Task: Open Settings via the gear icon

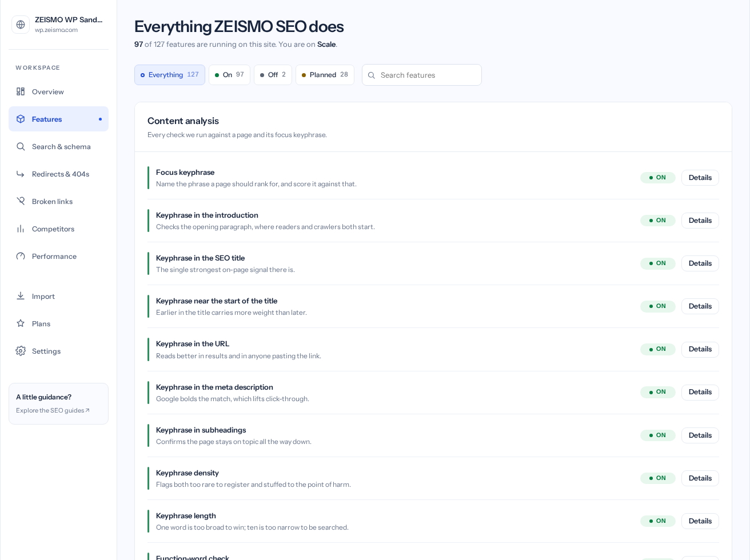Action: [21, 351]
